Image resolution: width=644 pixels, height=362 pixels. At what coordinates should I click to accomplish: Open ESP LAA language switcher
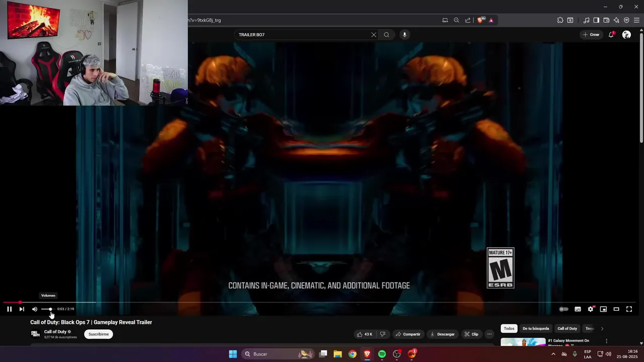point(588,354)
